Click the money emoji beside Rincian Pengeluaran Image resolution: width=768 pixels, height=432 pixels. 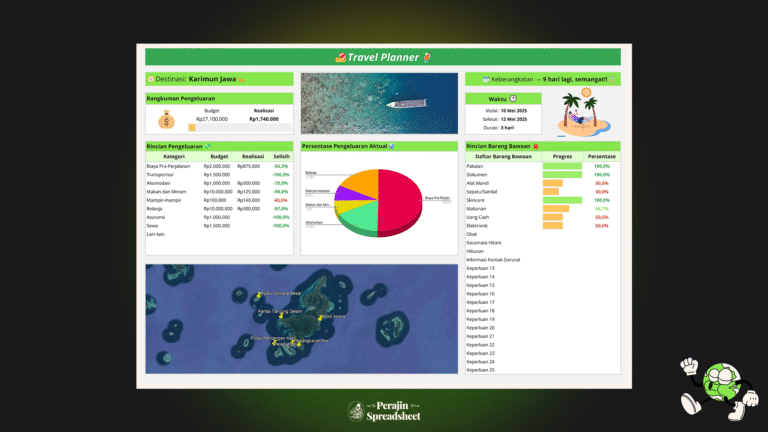208,146
